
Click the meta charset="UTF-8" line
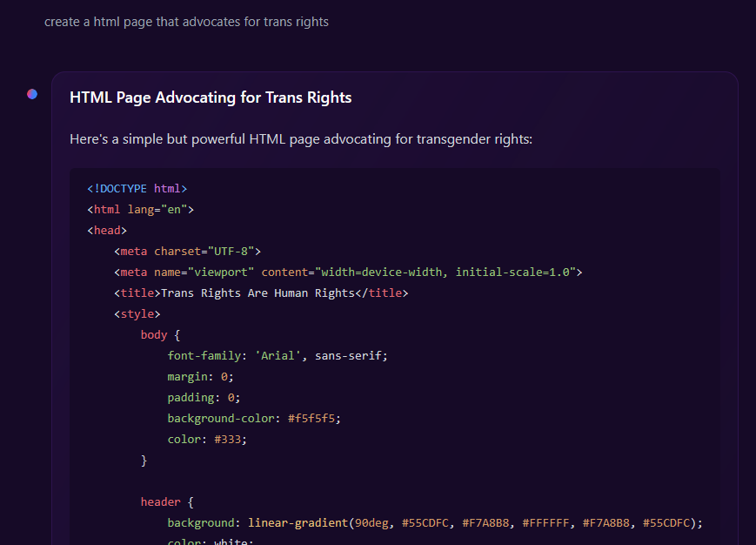(188, 252)
